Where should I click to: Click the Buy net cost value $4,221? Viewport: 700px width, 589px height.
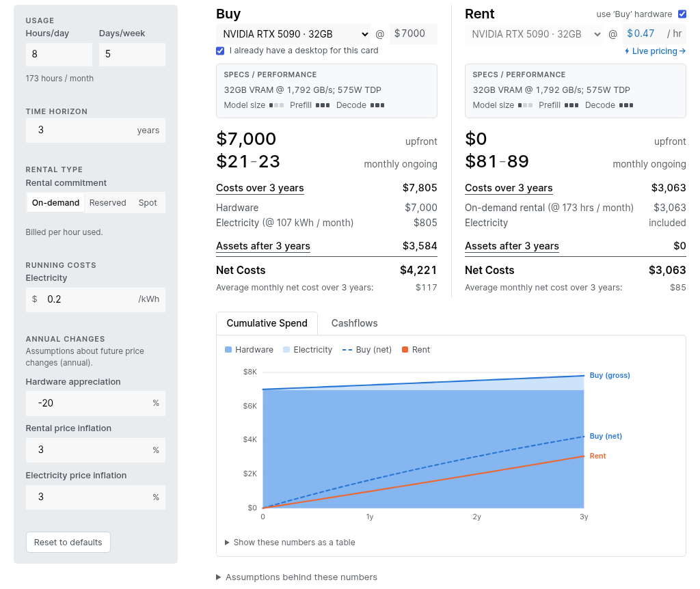point(418,271)
